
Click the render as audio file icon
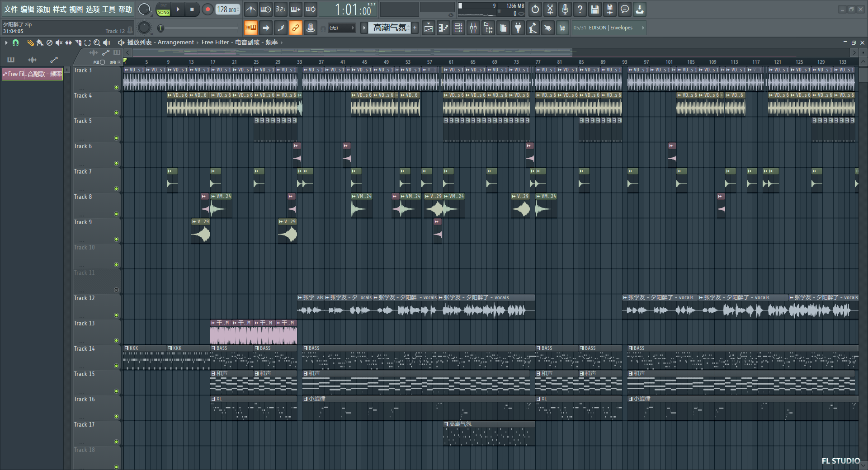tap(610, 9)
